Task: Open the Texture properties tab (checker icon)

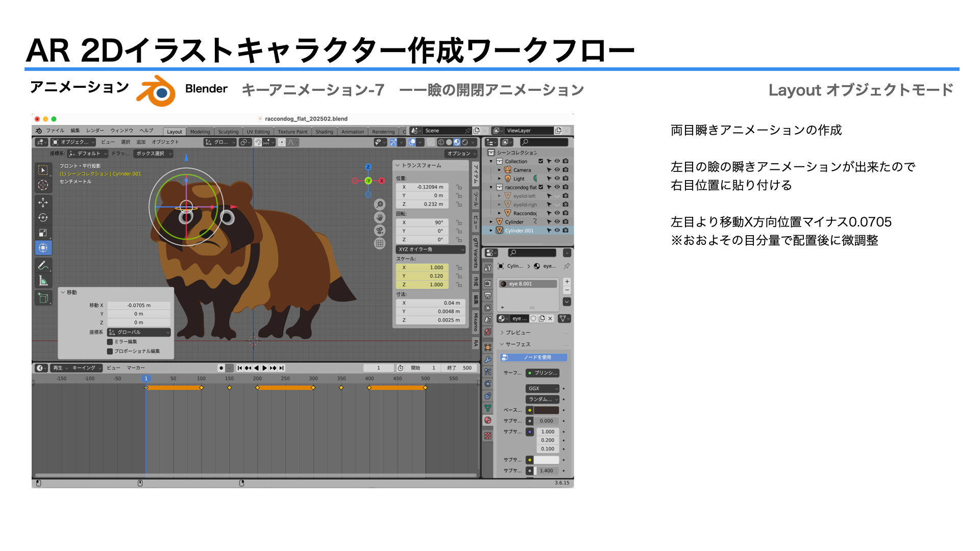Action: click(x=488, y=436)
